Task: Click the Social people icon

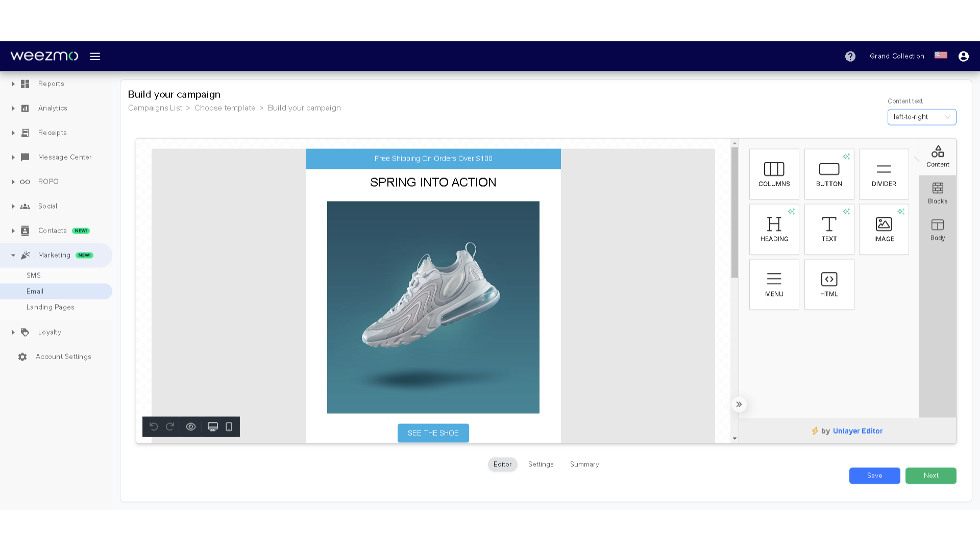Action: click(25, 206)
